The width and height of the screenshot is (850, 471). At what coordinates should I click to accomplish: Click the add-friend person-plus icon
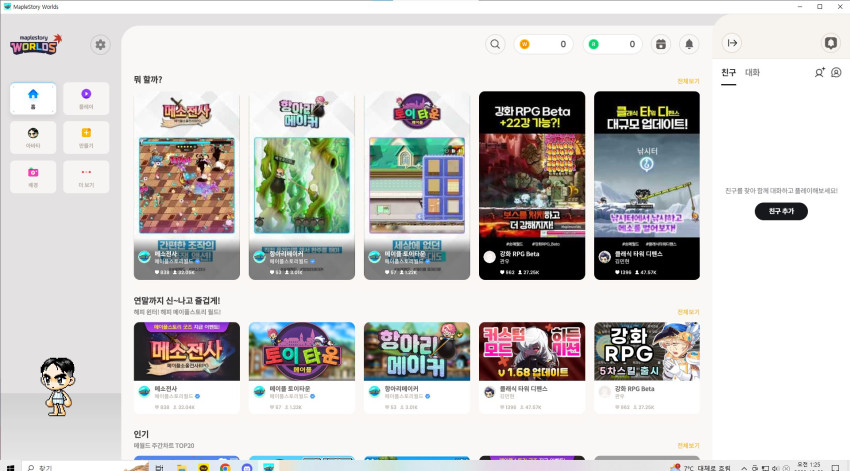[820, 73]
